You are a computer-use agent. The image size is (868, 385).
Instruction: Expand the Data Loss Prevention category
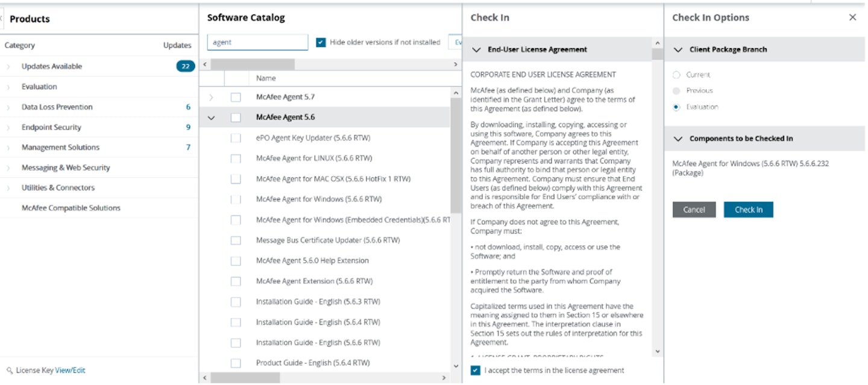pyautogui.click(x=8, y=107)
